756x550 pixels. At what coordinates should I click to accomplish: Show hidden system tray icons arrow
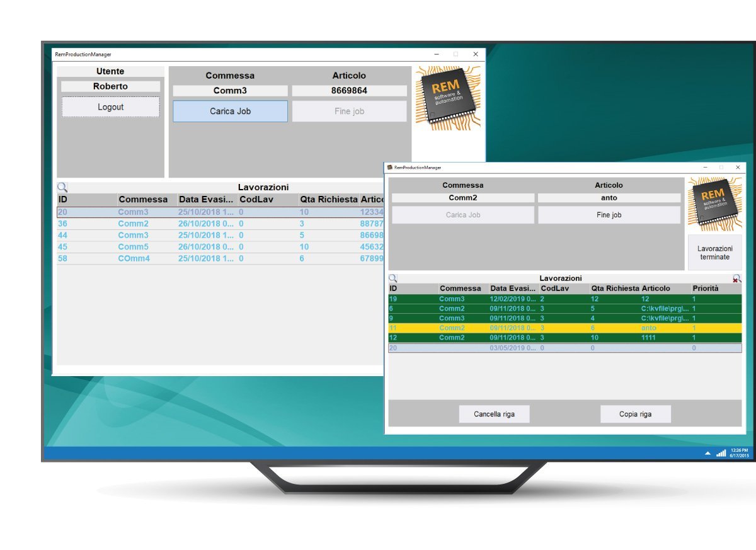pyautogui.click(x=707, y=453)
